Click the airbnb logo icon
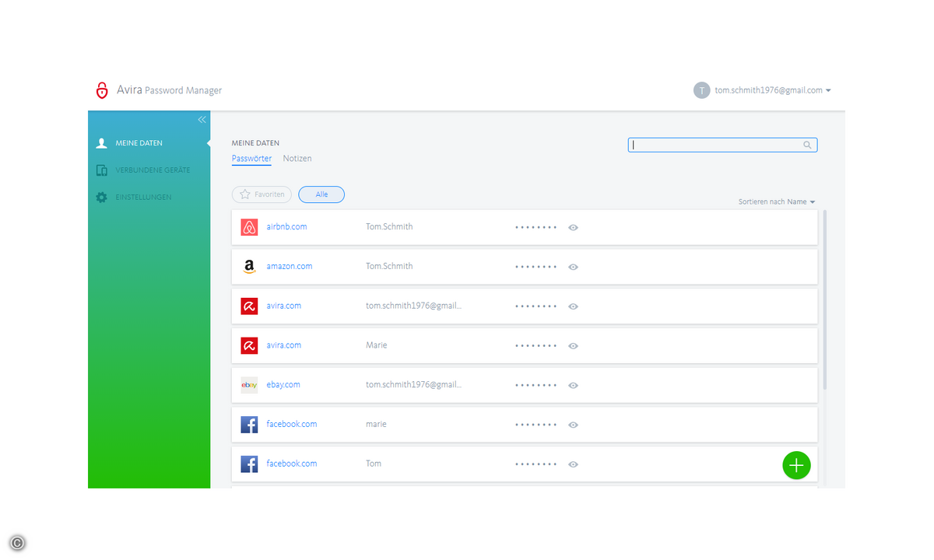 [x=249, y=227]
